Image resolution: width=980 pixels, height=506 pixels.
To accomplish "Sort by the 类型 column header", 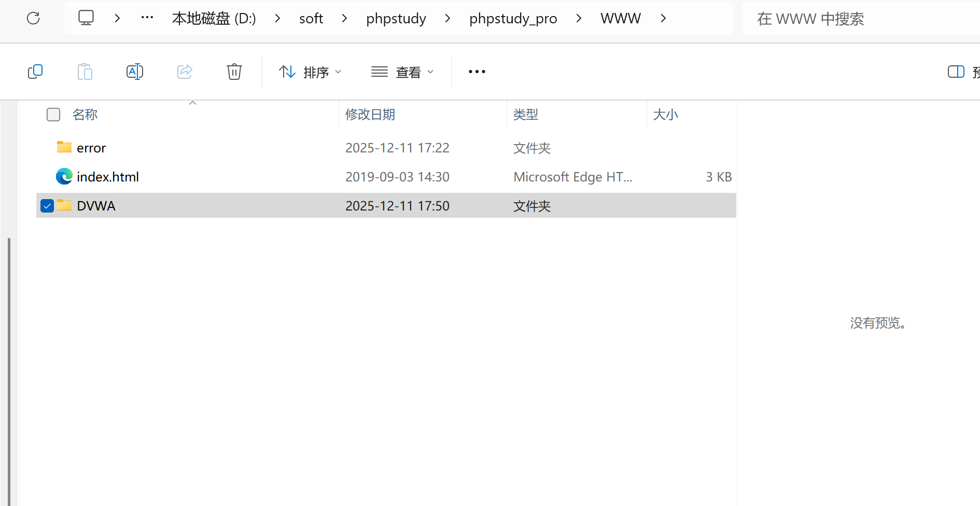I will [x=526, y=115].
